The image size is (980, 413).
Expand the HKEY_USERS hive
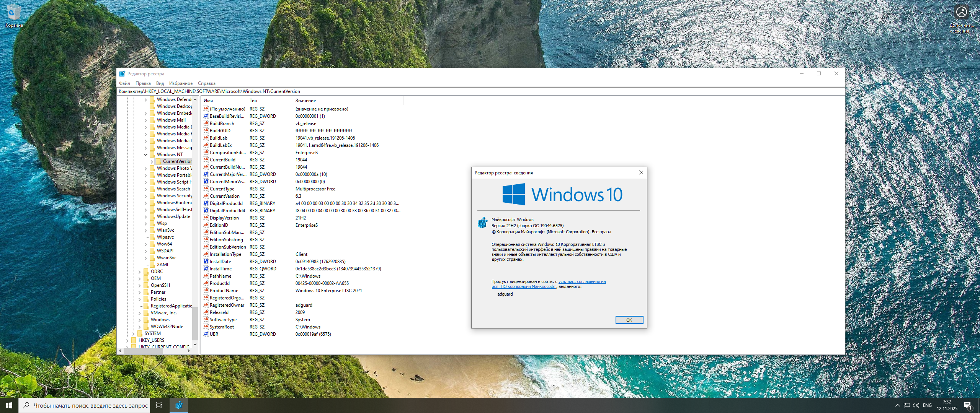point(127,340)
